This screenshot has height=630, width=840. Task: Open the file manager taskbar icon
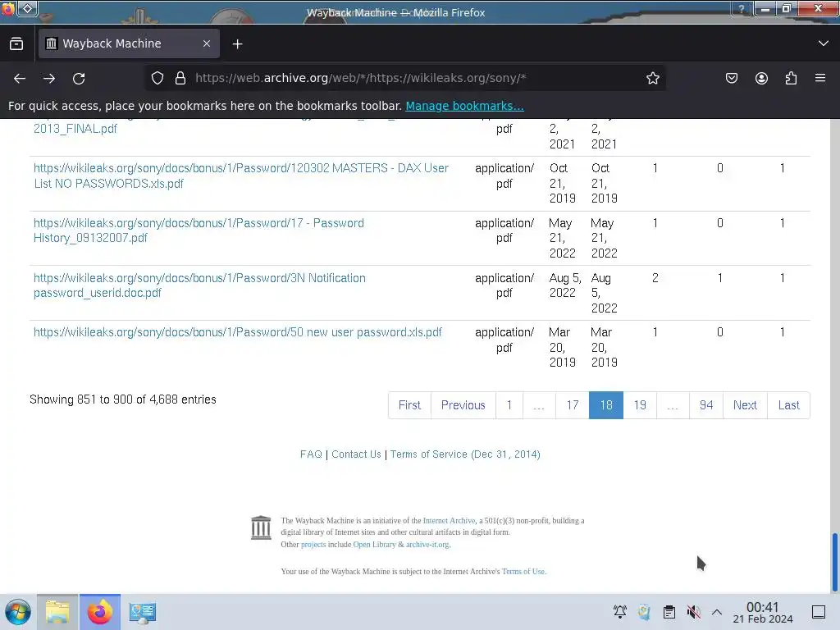[x=57, y=612]
